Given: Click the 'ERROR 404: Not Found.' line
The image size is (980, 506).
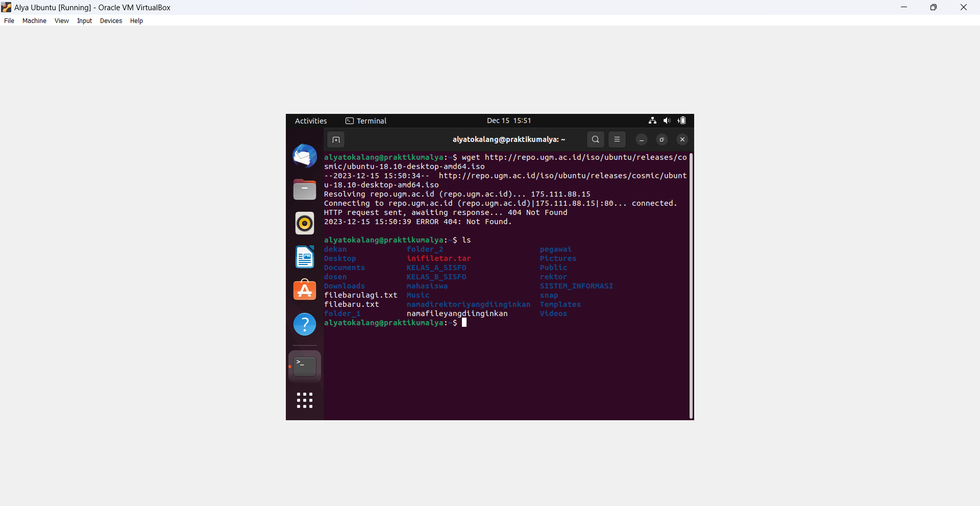Looking at the screenshot, I should click(x=418, y=222).
